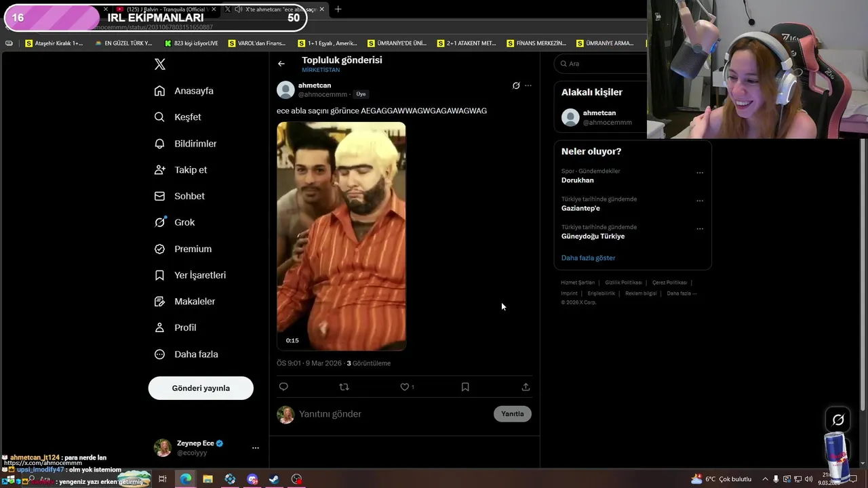This screenshot has width=868, height=488.
Task: Open the Reklam bilgisi footer link
Action: [641, 293]
